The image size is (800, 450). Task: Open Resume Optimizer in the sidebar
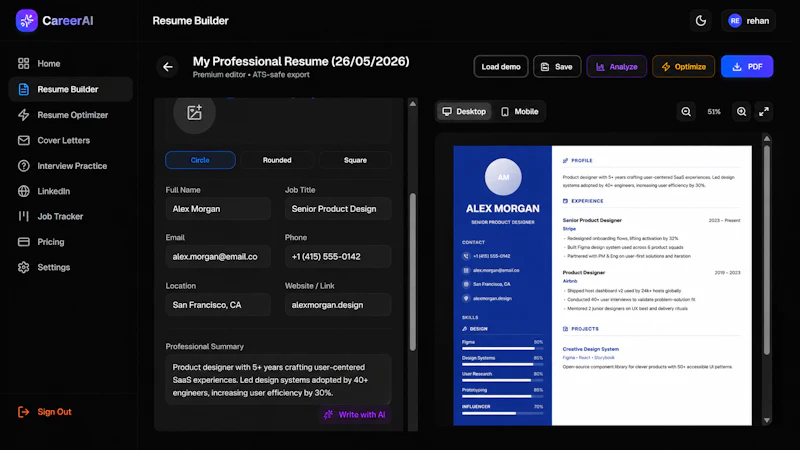coord(70,115)
